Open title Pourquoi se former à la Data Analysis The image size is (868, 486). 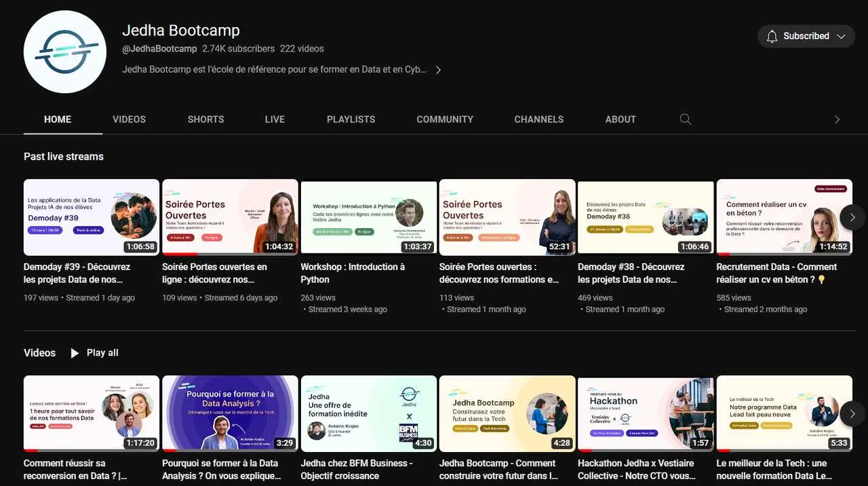click(x=221, y=469)
